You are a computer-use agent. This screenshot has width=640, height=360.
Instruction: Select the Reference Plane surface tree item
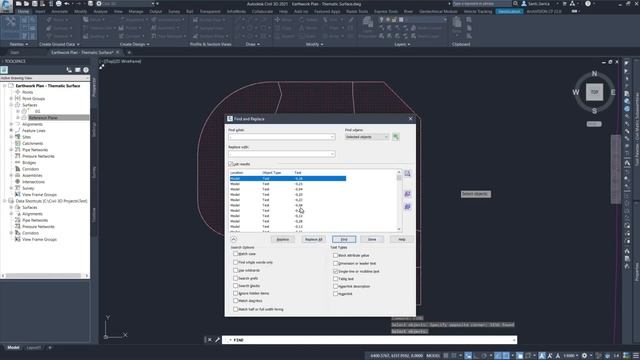[43, 118]
